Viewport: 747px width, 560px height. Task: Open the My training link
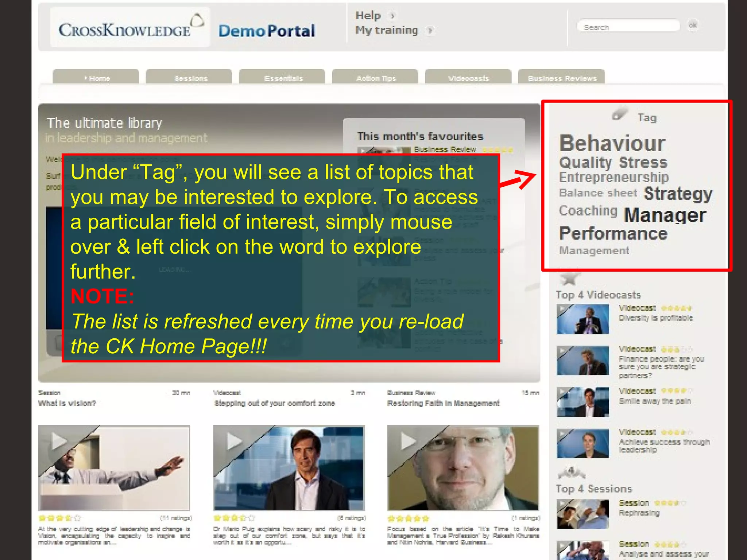387,30
